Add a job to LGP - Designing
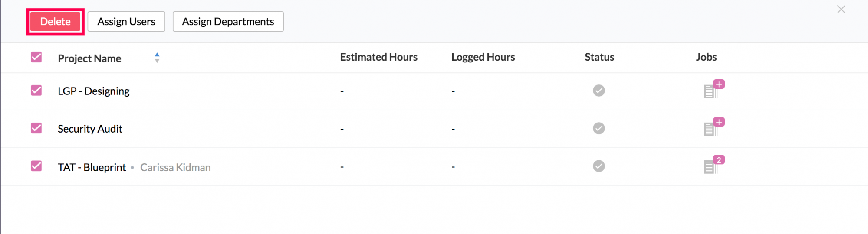This screenshot has height=234, width=868. coord(719,84)
